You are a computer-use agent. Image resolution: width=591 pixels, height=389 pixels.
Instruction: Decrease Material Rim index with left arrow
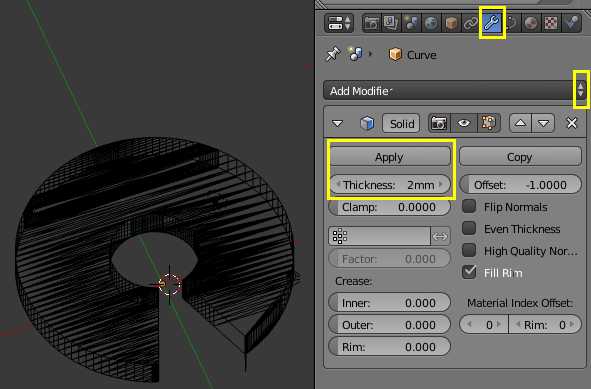518,324
